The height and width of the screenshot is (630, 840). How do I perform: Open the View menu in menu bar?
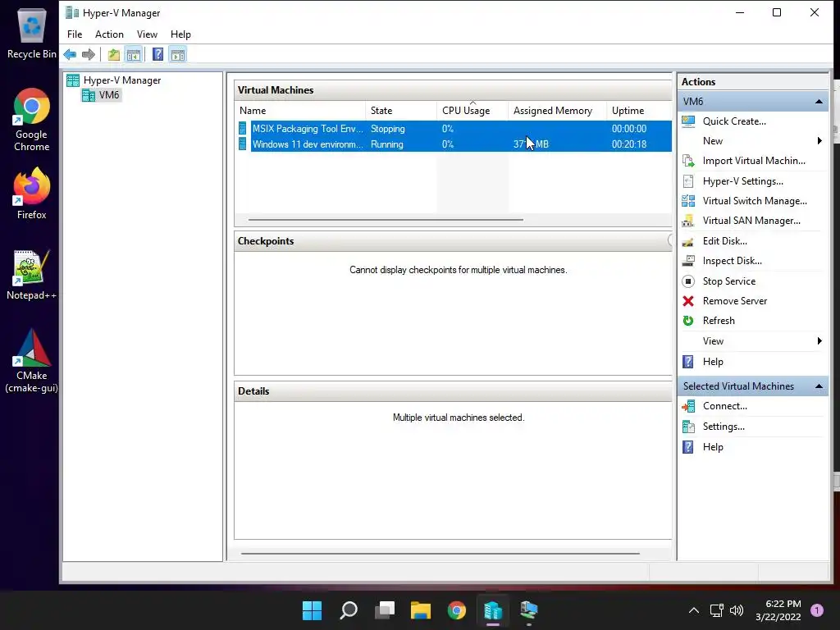pyautogui.click(x=147, y=34)
